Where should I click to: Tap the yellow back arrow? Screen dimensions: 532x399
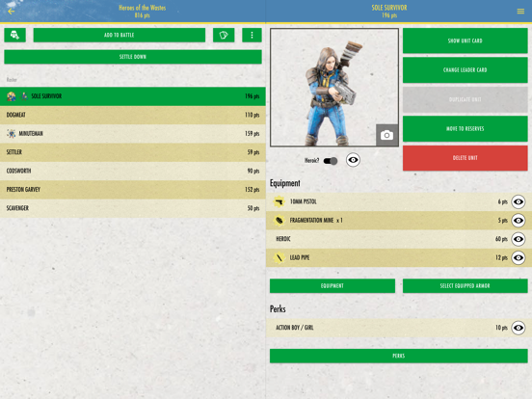tap(11, 12)
